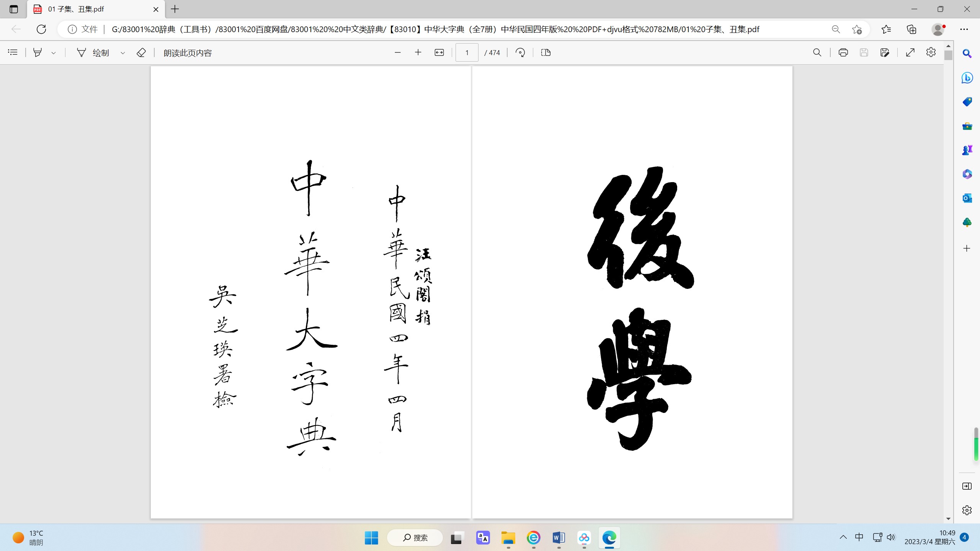Viewport: 980px width, 551px height.
Task: Open sidebar Search icon
Action: pos(967,54)
